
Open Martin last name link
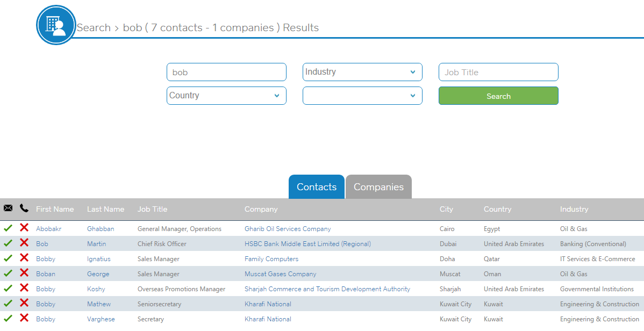point(97,244)
